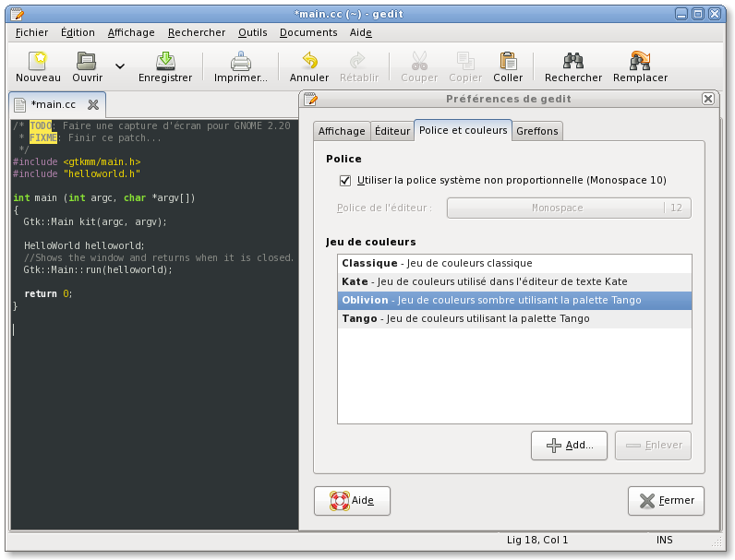Select the Kate color scheme
Image resolution: width=735 pixels, height=560 pixels.
(x=484, y=281)
